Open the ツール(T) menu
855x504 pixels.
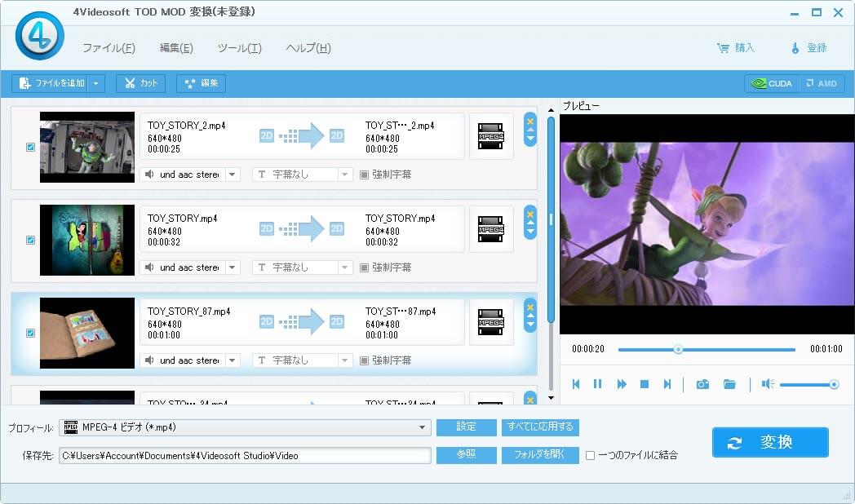pos(239,48)
